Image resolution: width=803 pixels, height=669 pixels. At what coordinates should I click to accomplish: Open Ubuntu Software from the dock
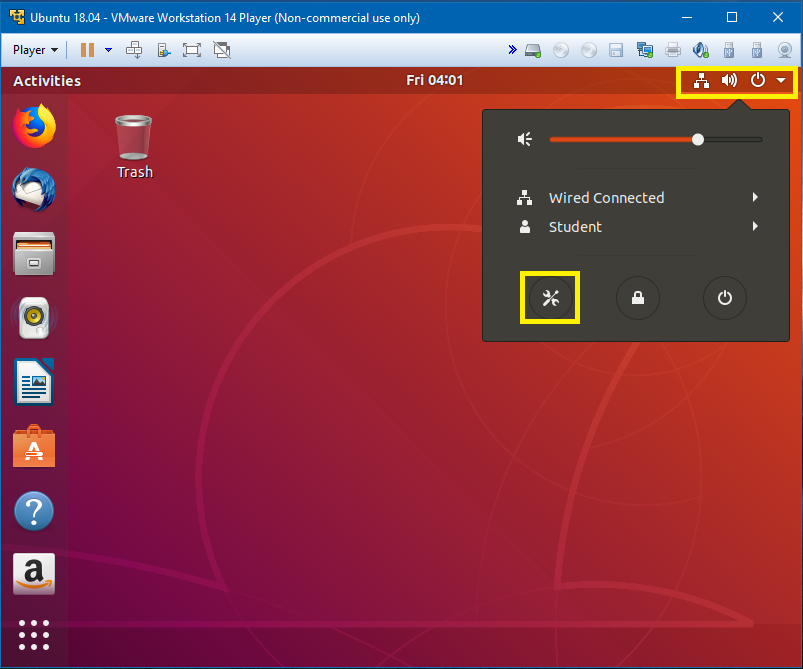coord(34,446)
